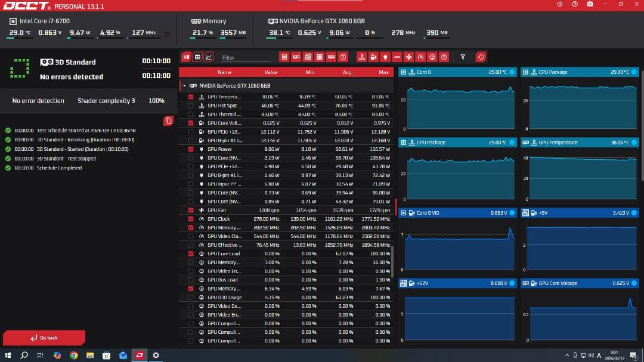Screen dimensions: 644x362
Task: Click the sensor Filter text field
Action: click(x=244, y=57)
